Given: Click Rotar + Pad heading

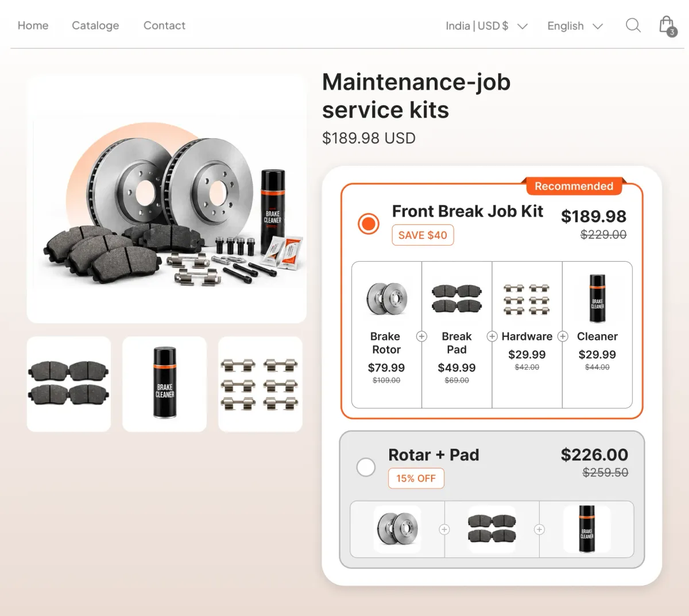Looking at the screenshot, I should click(433, 455).
